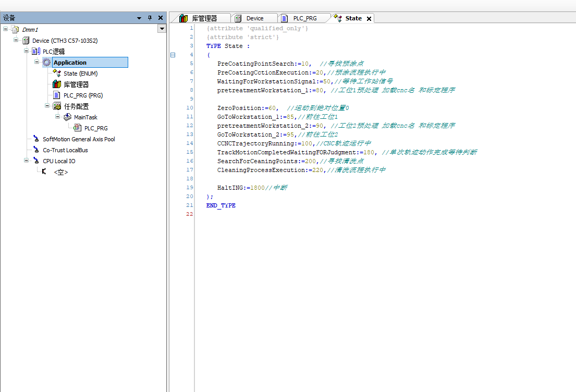Collapse the Application node
This screenshot has width=576, height=392.
[x=36, y=62]
